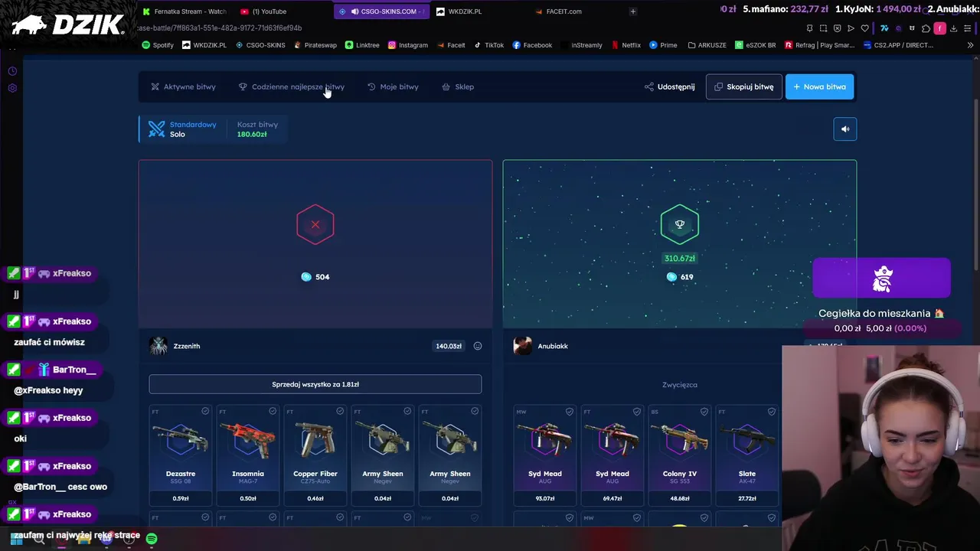Click the crossed swords Standardowy Solo icon
The image size is (980, 551).
[x=156, y=129]
